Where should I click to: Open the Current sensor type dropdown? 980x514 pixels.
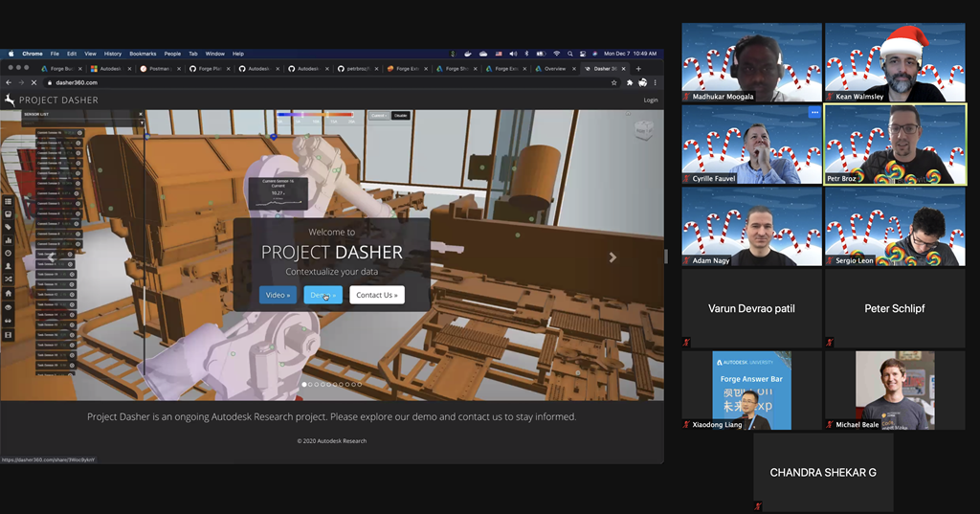(x=378, y=116)
